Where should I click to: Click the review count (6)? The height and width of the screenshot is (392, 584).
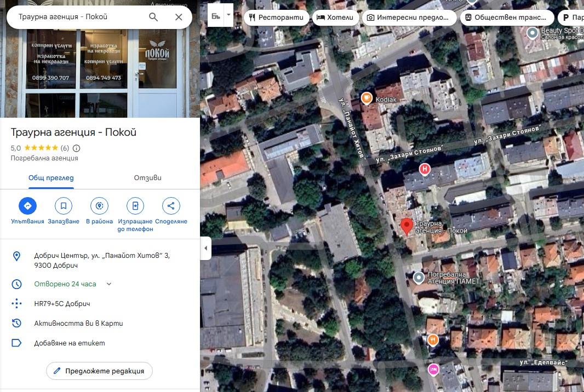[65, 148]
